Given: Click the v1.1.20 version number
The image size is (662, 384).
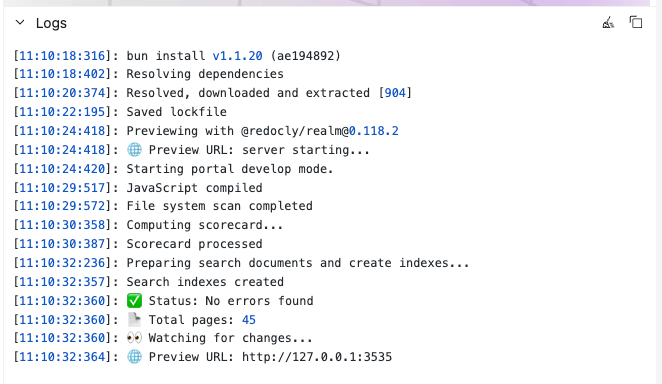Looking at the screenshot, I should coord(237,56).
